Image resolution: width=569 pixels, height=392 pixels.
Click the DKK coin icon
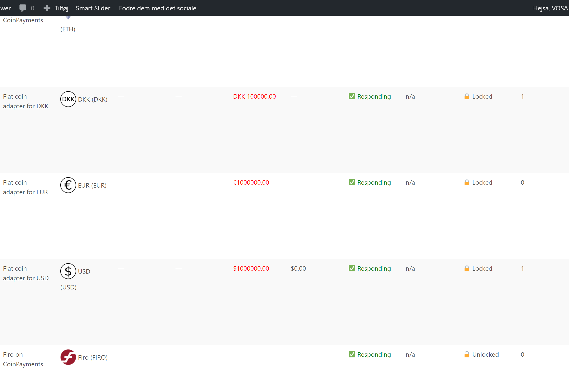tap(68, 99)
